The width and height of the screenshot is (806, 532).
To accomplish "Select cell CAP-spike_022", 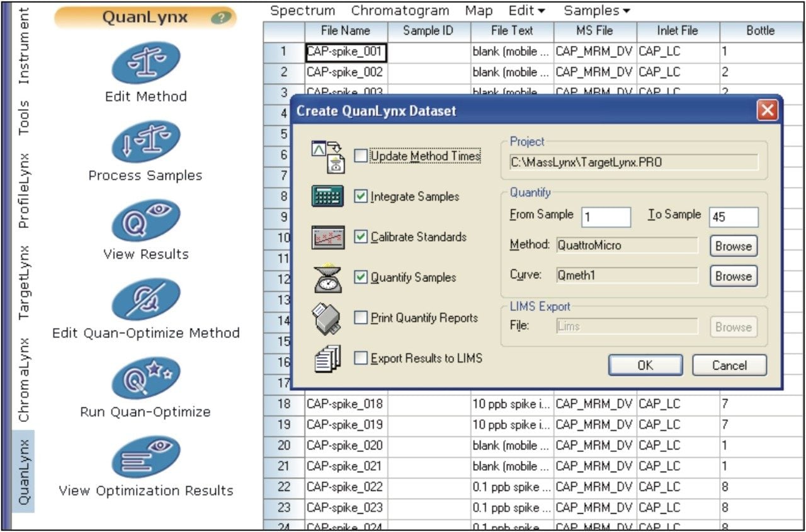I will point(346,487).
